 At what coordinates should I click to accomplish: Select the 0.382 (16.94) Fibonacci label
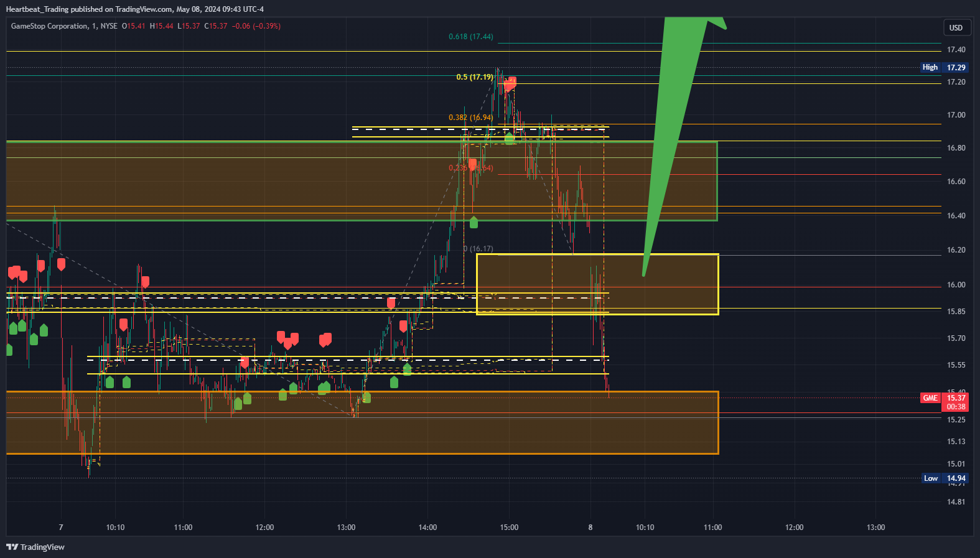pyautogui.click(x=471, y=118)
